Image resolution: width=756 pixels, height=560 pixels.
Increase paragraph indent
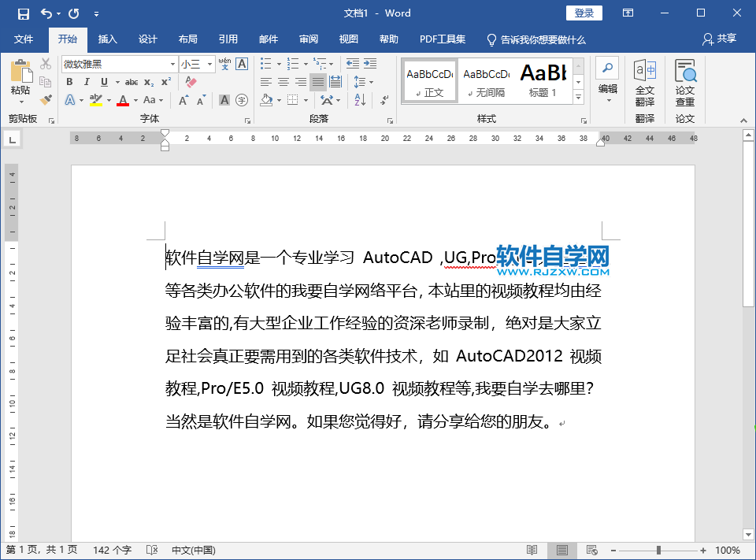click(370, 64)
